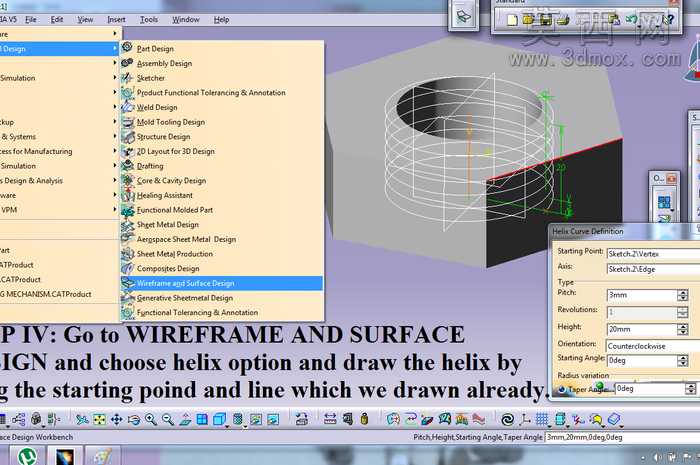This screenshot has height=465, width=700.
Task: Click the Sheet Metal Design icon
Action: point(128,224)
